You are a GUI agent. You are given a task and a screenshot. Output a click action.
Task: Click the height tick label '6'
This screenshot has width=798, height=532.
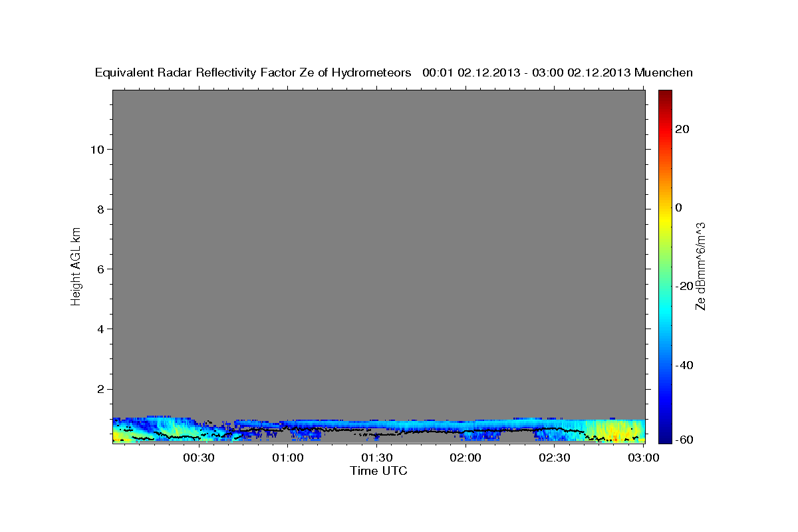point(101,269)
